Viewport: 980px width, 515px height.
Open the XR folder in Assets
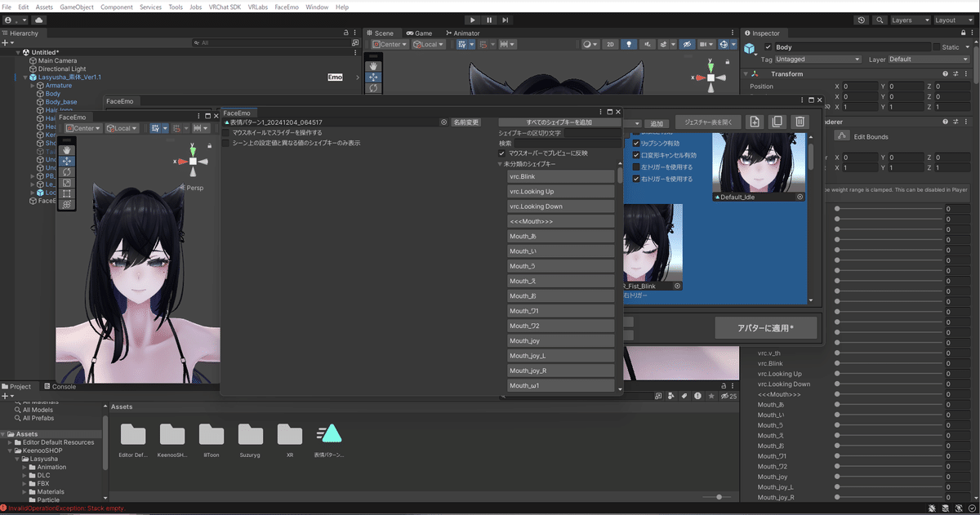(x=290, y=434)
